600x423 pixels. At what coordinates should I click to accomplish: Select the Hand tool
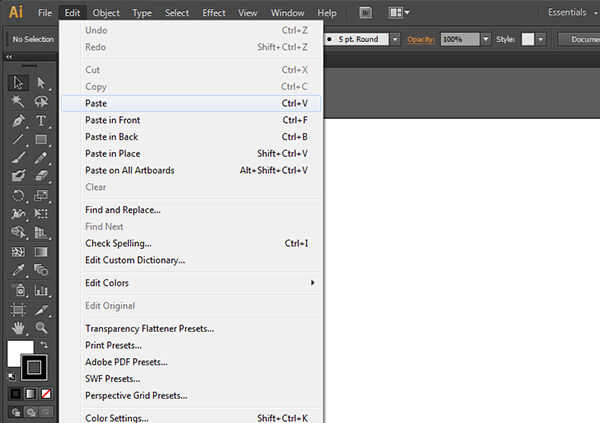(18, 328)
